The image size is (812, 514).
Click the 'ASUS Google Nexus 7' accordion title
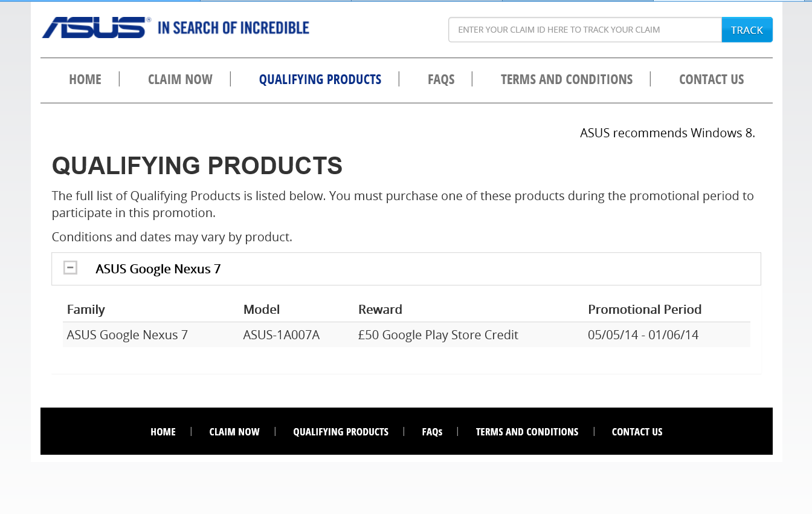point(158,269)
